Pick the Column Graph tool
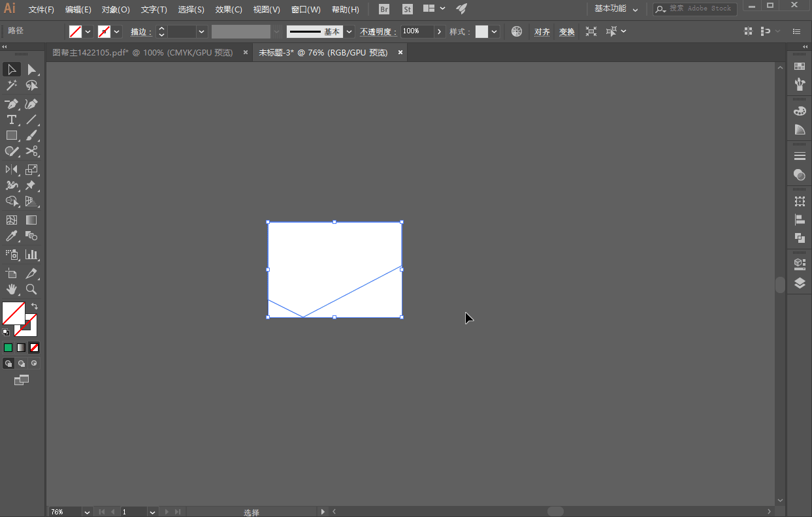 [x=31, y=255]
